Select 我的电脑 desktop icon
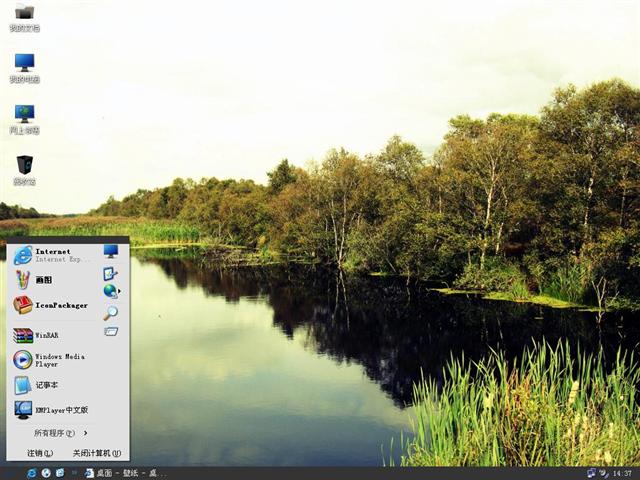The height and width of the screenshot is (480, 640). click(x=24, y=68)
